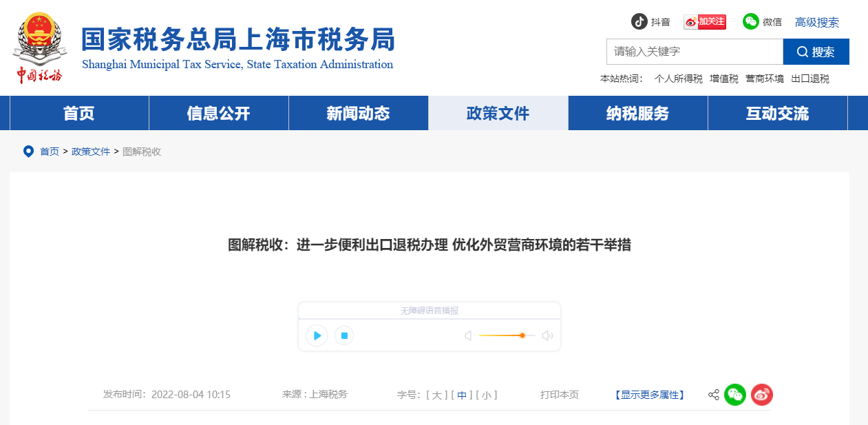Stop the audio broadcast playback

344,335
